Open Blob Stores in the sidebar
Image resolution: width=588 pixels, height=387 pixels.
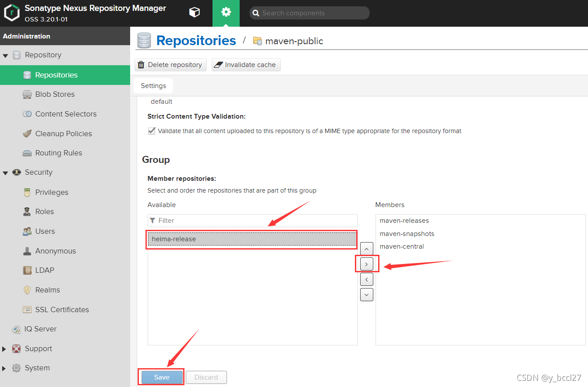click(x=65, y=94)
